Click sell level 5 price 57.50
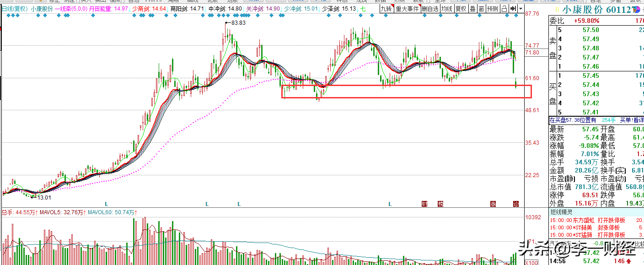 click(591, 30)
